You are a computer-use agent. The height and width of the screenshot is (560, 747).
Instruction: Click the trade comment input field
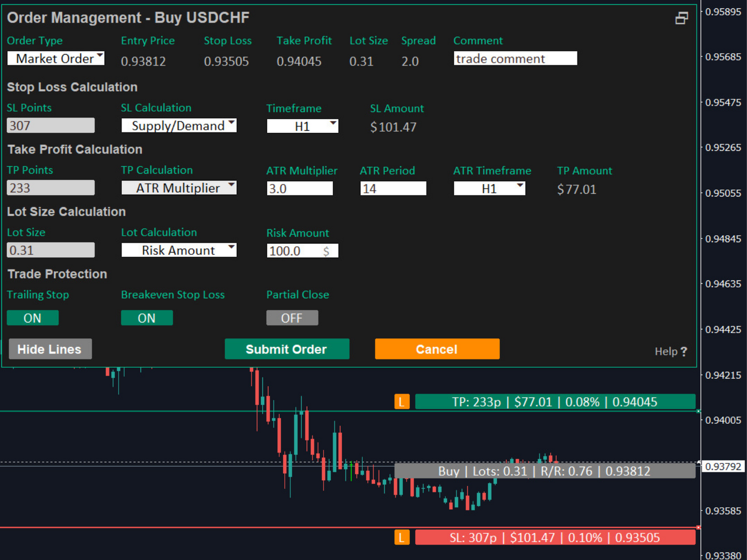[515, 58]
